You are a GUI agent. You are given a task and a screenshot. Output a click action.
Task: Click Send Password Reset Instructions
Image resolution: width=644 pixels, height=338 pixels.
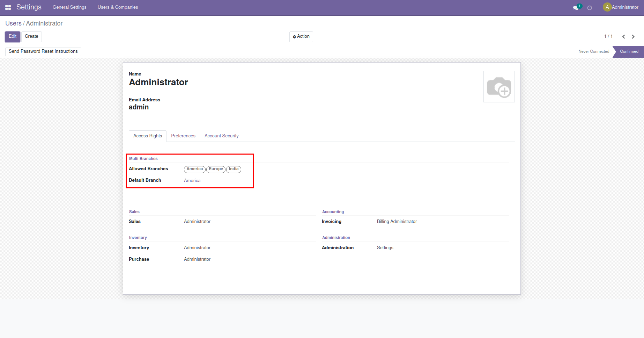tap(43, 51)
